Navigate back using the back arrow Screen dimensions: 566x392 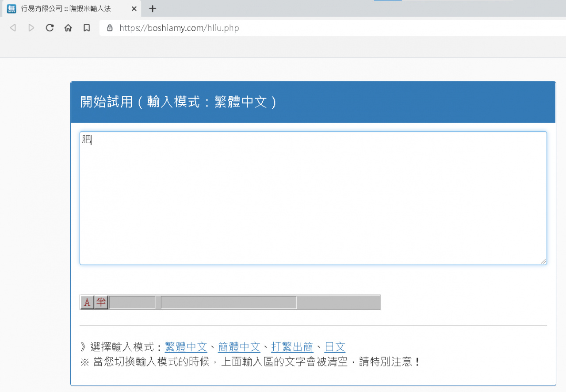[13, 27]
